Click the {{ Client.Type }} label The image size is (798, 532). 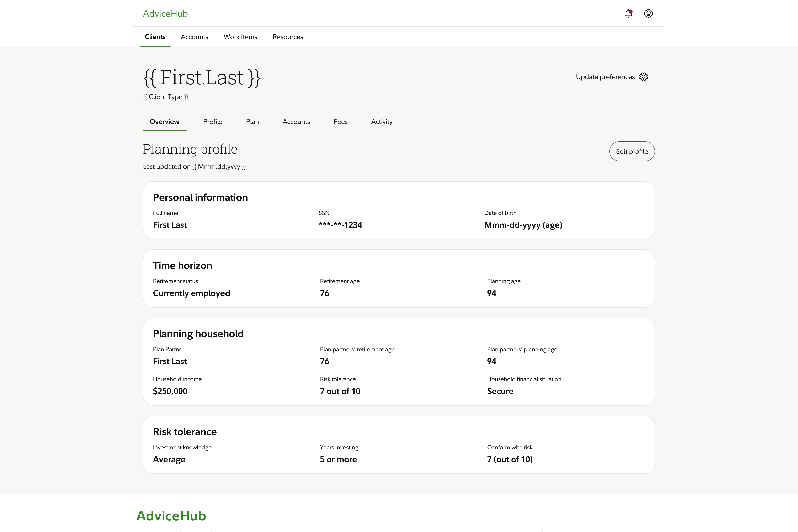click(166, 97)
